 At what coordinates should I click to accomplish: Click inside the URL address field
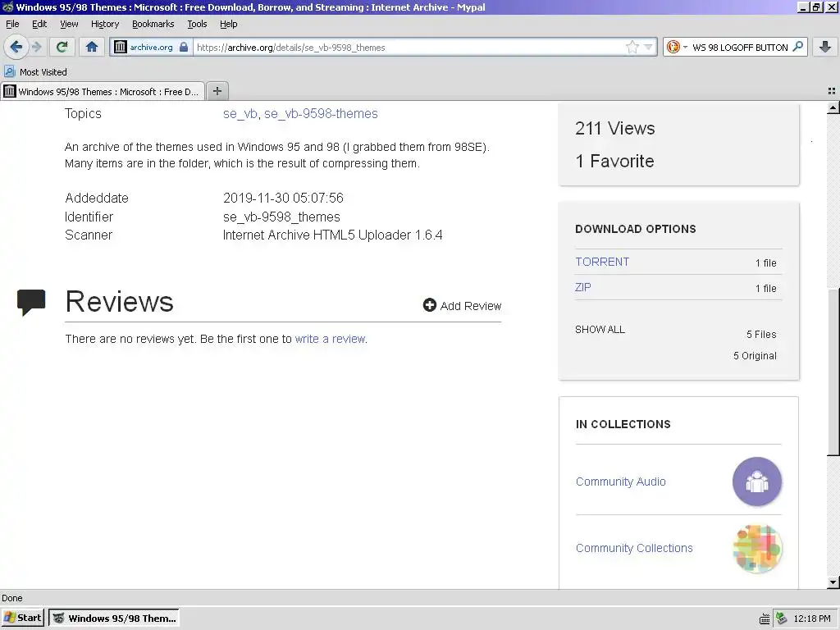click(409, 47)
